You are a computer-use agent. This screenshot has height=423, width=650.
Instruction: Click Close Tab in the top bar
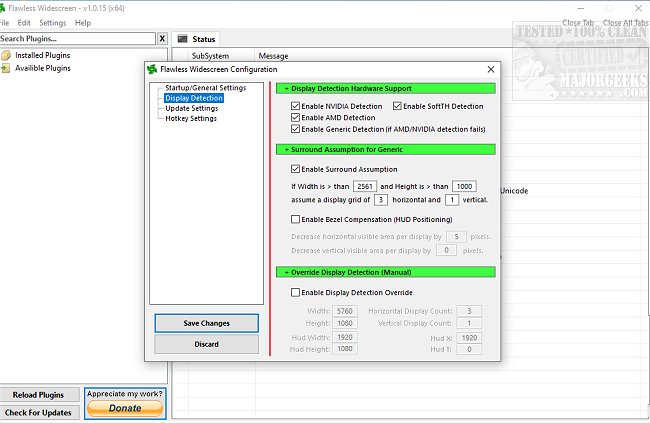coord(578,23)
